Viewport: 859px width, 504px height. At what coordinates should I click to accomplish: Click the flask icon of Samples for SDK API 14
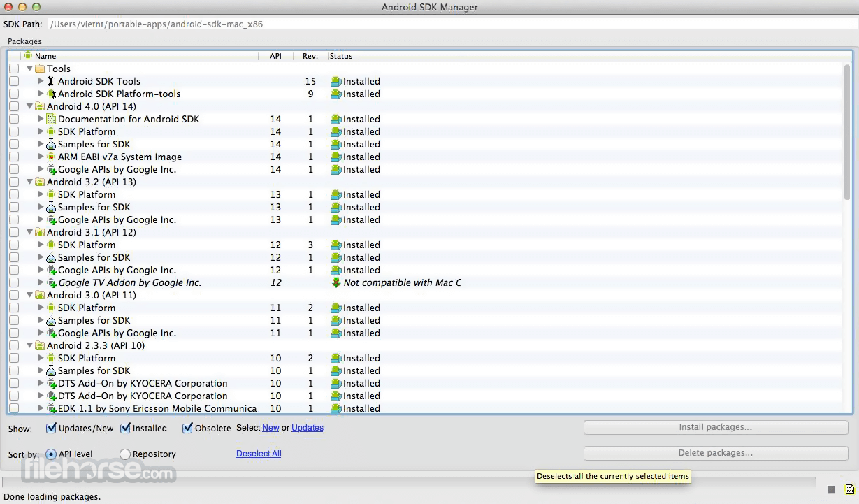[50, 144]
